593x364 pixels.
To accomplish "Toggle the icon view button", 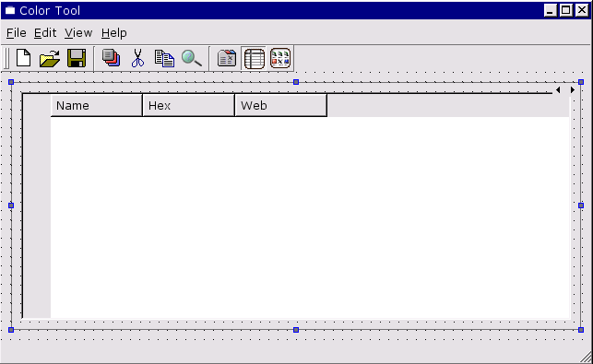I will [x=280, y=58].
